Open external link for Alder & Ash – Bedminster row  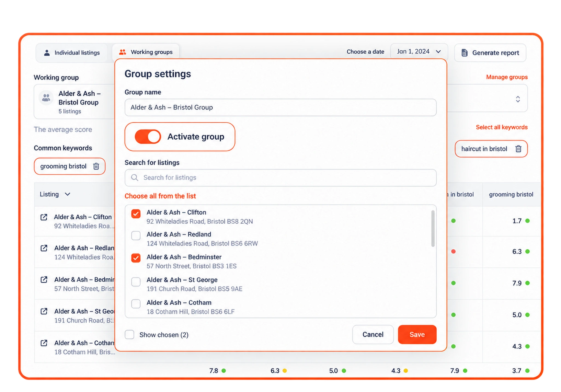44,279
